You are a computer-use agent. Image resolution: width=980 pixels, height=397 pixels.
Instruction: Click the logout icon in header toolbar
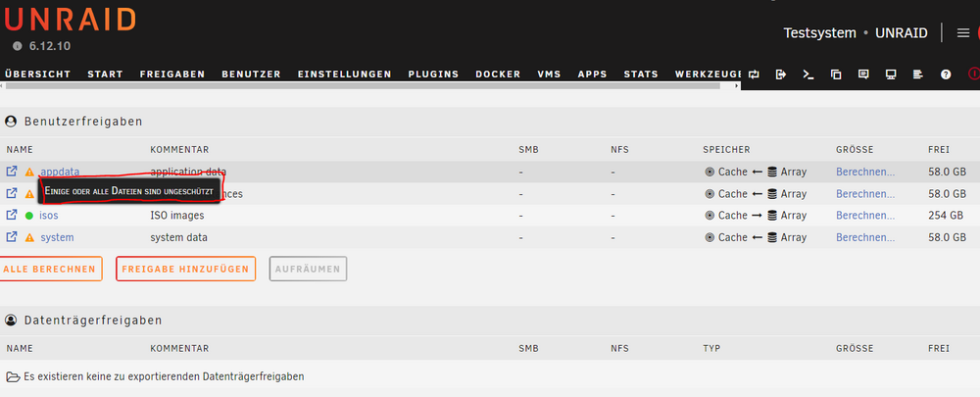coord(781,74)
